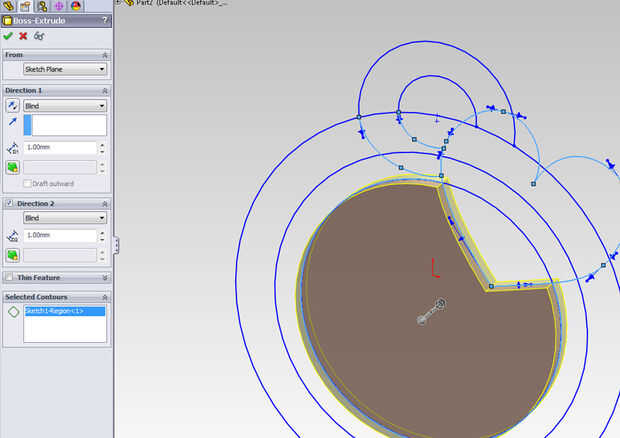Collapse the Direction 2 section

pos(105,204)
